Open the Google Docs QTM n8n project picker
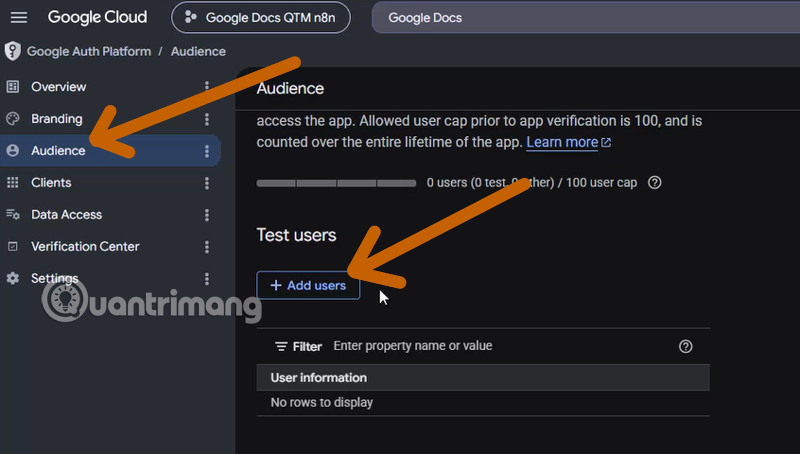 tap(261, 17)
